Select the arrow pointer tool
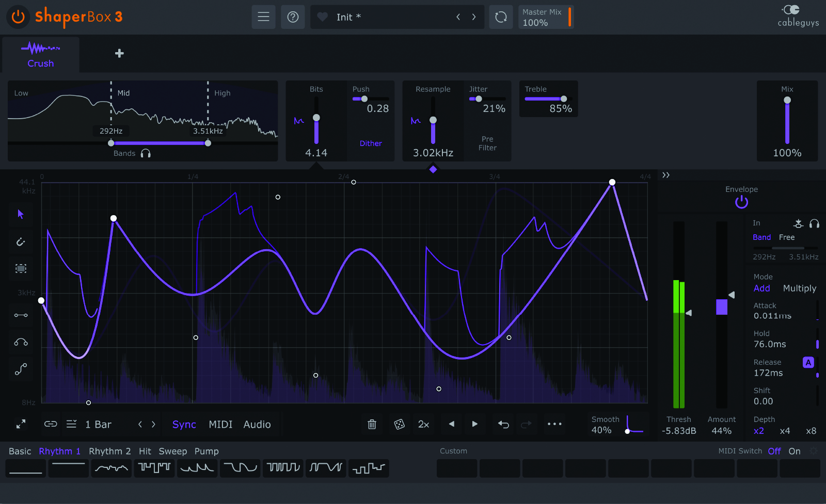Screen dimensions: 826x504 pos(21,214)
